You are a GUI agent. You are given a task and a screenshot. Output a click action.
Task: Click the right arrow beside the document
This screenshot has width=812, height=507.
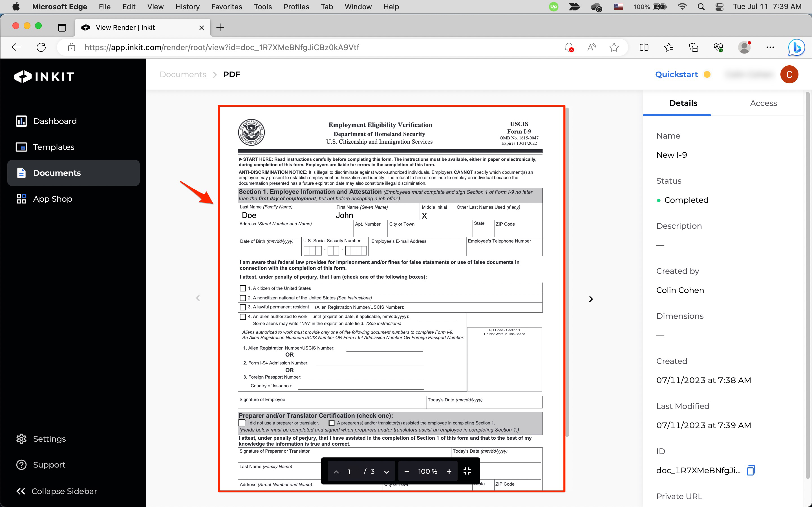pos(591,299)
